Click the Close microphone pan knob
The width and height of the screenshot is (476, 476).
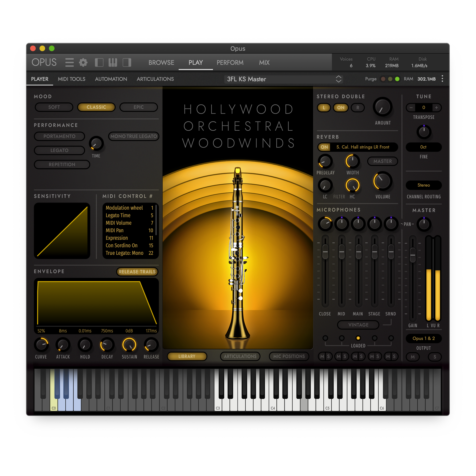point(325,224)
